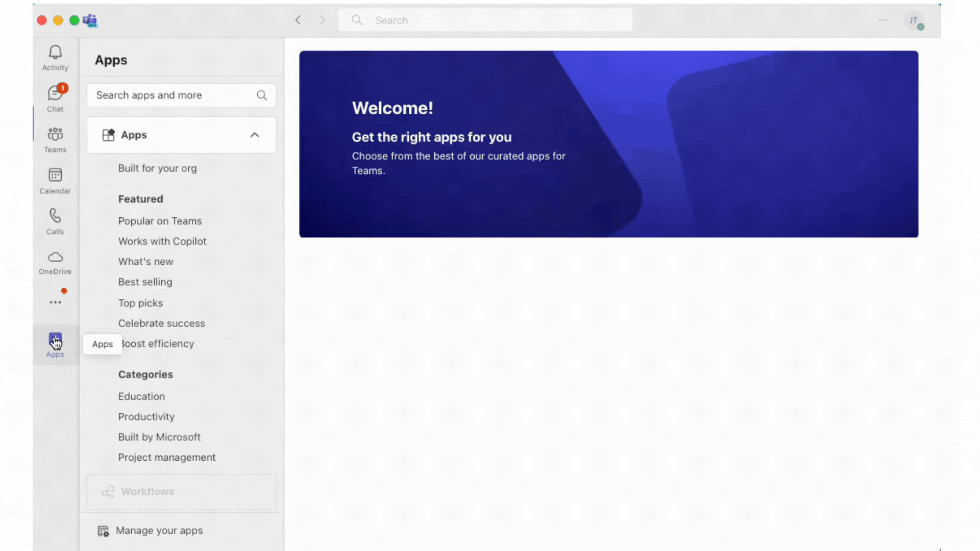Open Chat with unread badge
The height and width of the screenshot is (551, 980).
[55, 98]
